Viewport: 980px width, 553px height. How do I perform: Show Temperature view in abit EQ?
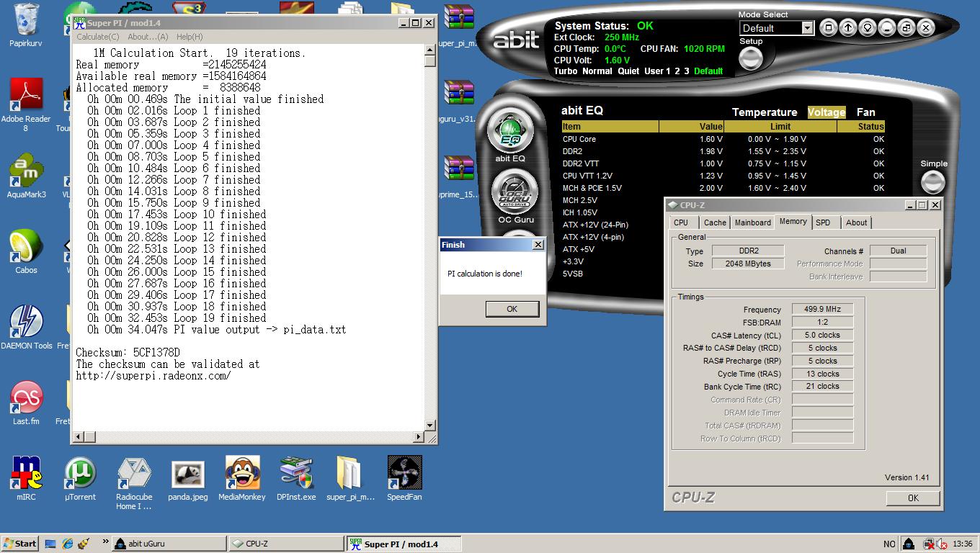765,112
